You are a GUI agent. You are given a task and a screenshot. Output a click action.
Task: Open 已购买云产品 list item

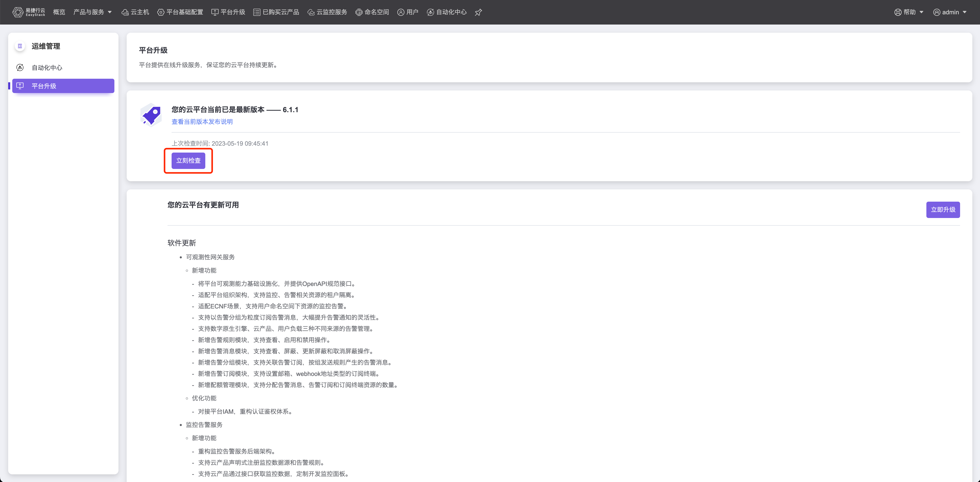(x=276, y=12)
